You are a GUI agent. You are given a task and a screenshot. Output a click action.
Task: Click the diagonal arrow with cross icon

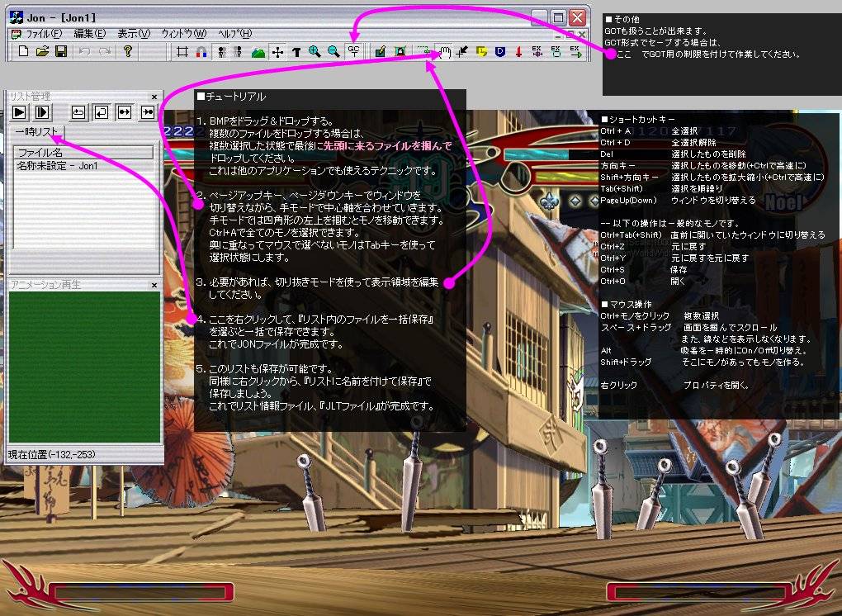pos(461,51)
